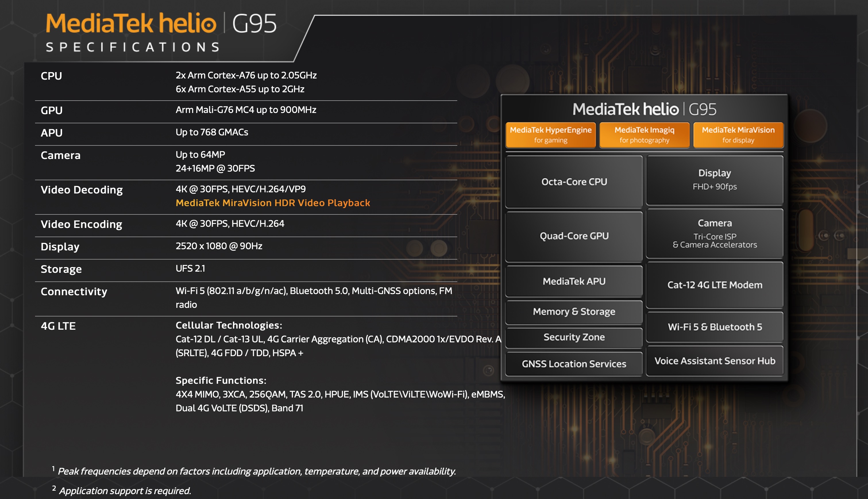Click the Display FHD+ 90fps block
Screen dimensions: 868x499
[715, 180]
